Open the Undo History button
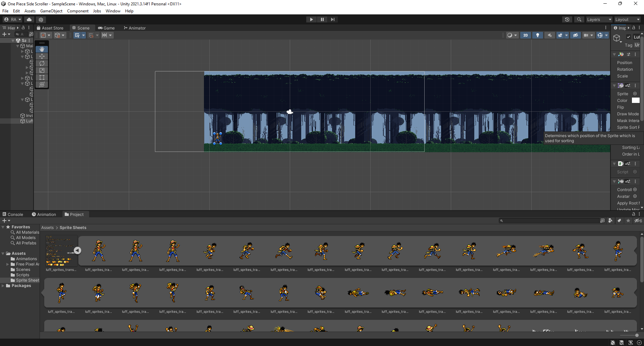Image resolution: width=644 pixels, height=346 pixels. pos(567,19)
